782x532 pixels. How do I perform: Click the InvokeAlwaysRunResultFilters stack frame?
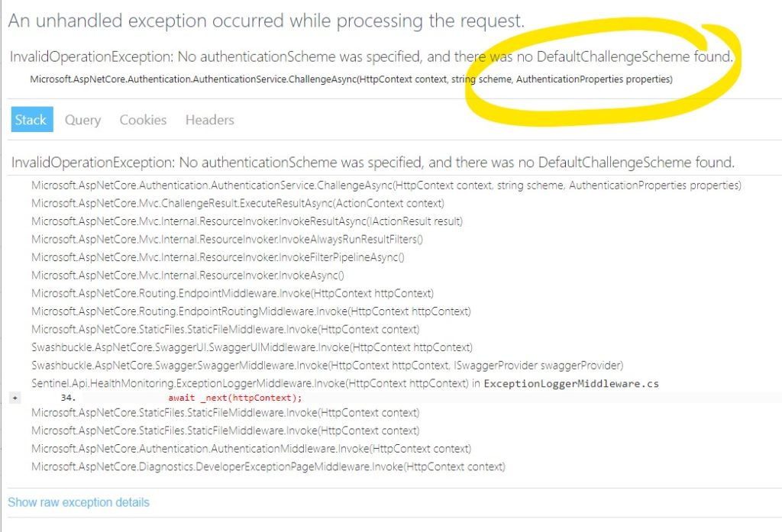pyautogui.click(x=227, y=240)
